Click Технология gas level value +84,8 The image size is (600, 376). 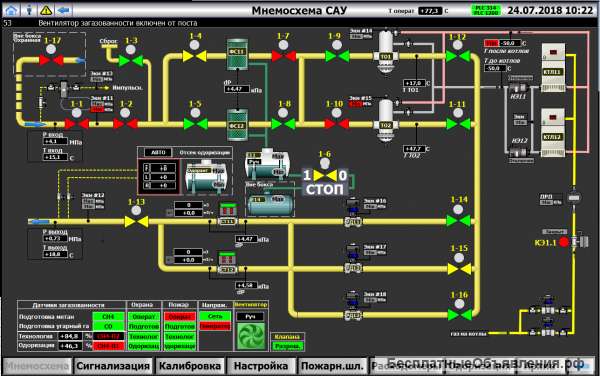coord(70,336)
